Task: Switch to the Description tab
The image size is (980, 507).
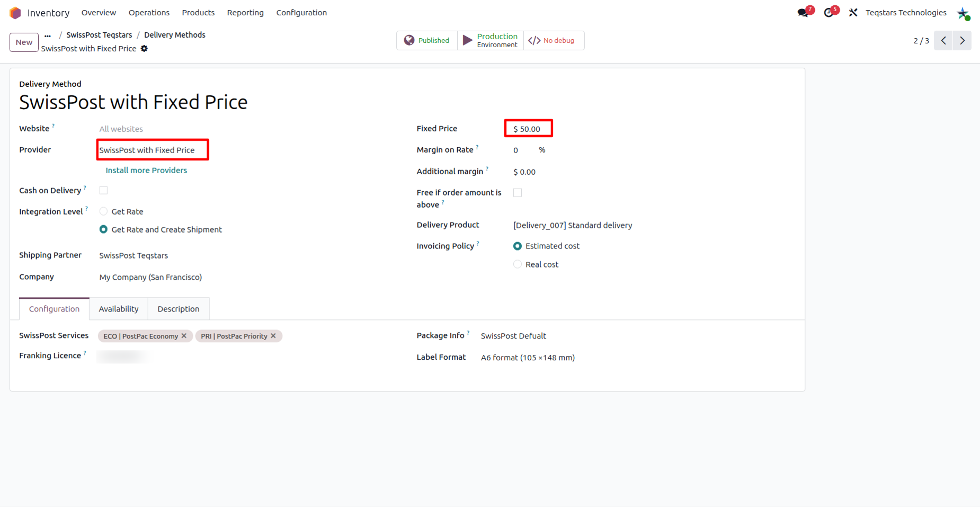Action: pyautogui.click(x=179, y=309)
